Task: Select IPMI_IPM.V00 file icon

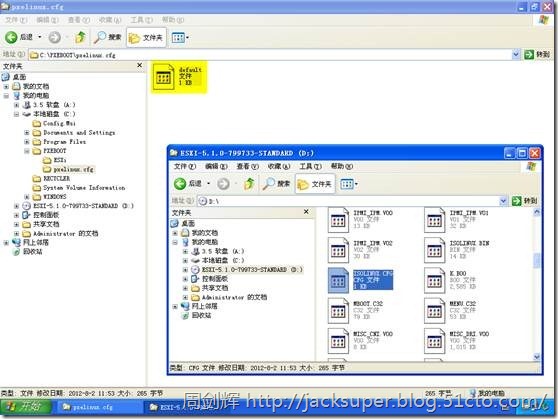Action: pyautogui.click(x=338, y=220)
